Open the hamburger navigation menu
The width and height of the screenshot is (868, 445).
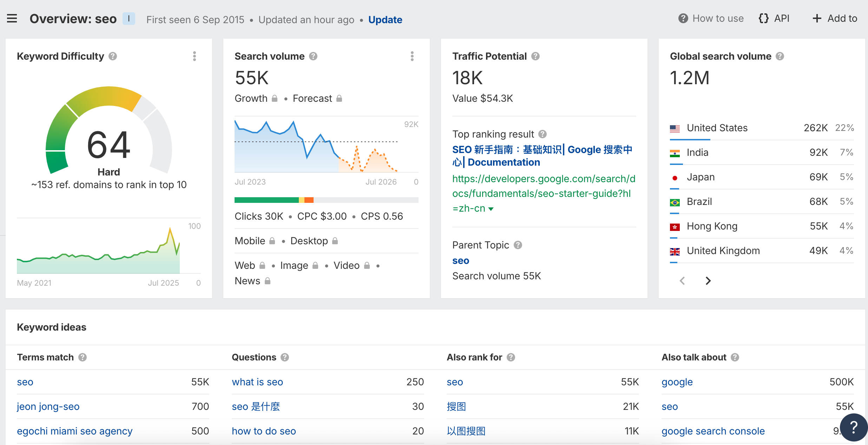12,19
